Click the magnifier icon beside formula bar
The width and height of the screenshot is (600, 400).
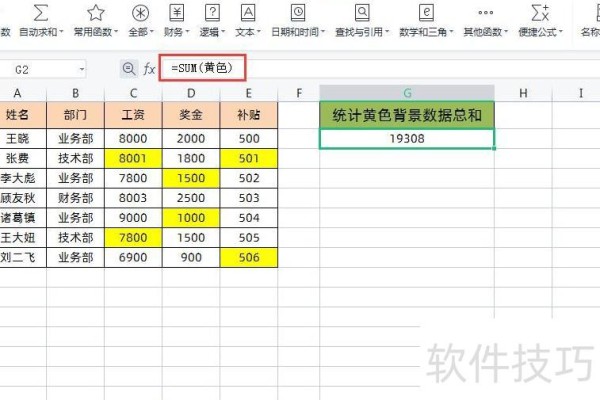129,69
